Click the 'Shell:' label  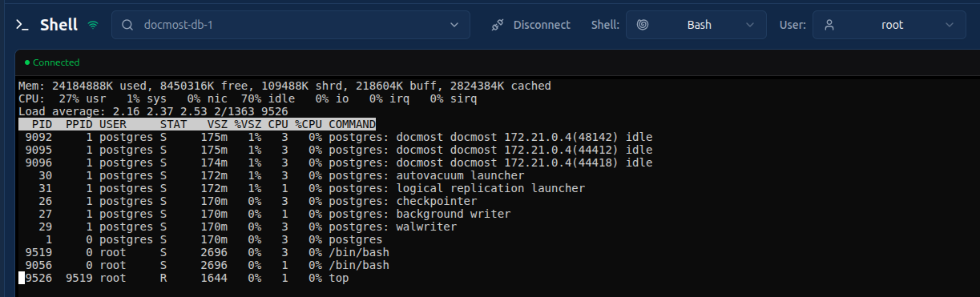605,25
